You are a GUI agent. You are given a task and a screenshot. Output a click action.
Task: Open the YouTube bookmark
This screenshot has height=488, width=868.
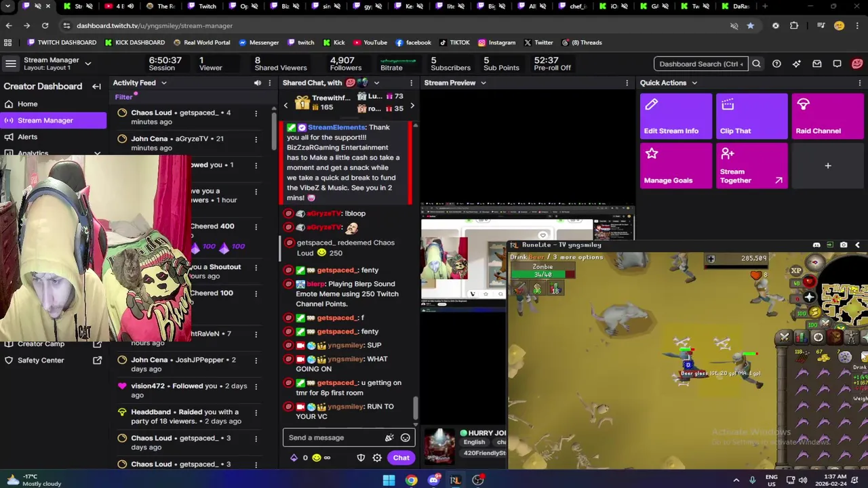[x=369, y=42]
